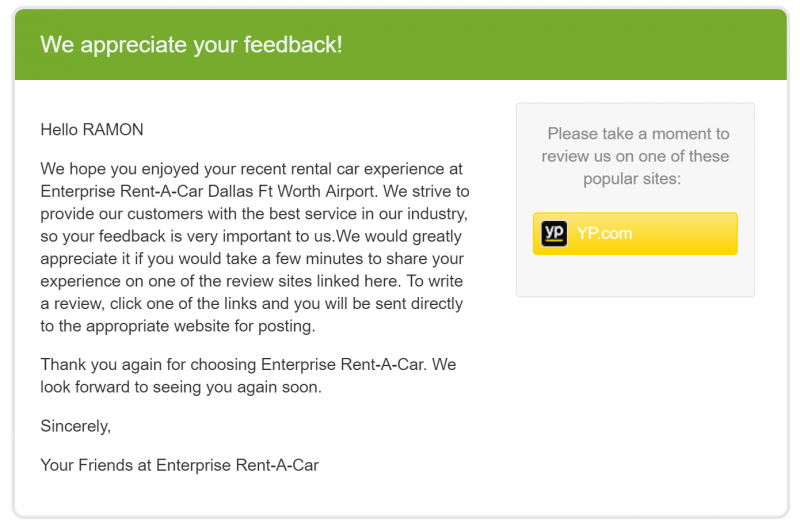Image resolution: width=800 pixels, height=526 pixels.
Task: Click 'review us on one of these' line
Action: click(x=635, y=156)
